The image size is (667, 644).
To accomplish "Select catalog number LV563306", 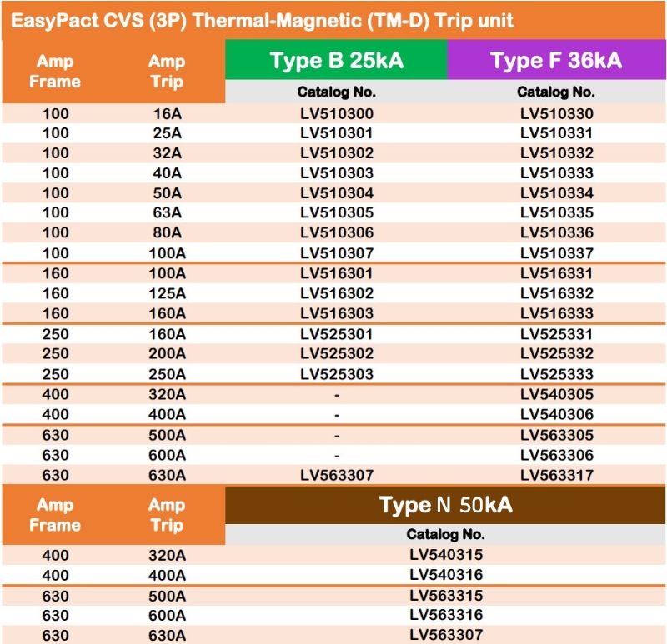I will click(x=556, y=455).
